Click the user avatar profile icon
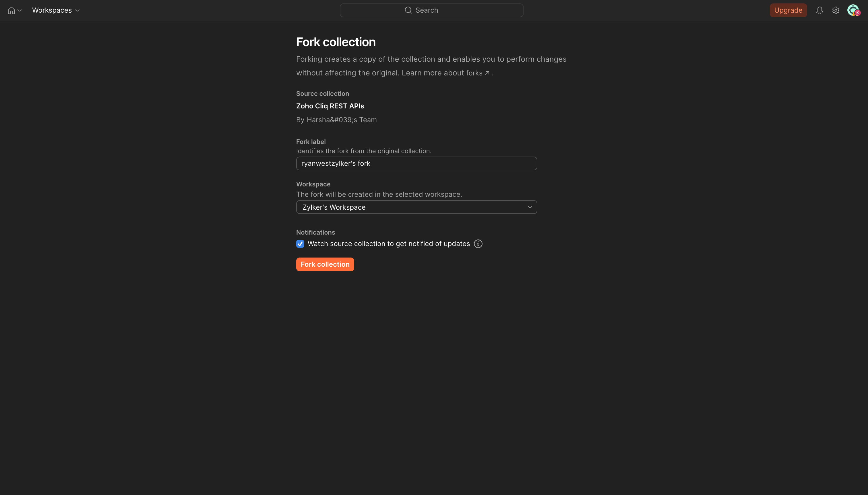 [853, 10]
